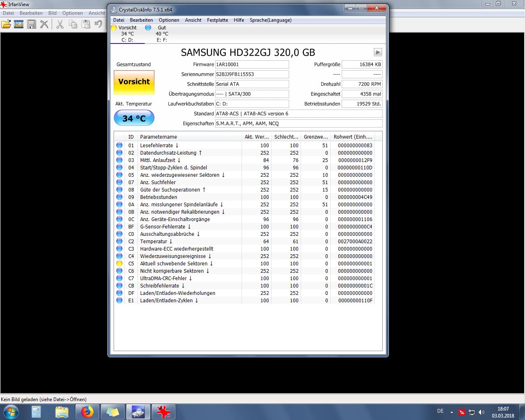The image size is (525, 420).
Task: Open IrfanView Datei menu
Action: coord(8,13)
